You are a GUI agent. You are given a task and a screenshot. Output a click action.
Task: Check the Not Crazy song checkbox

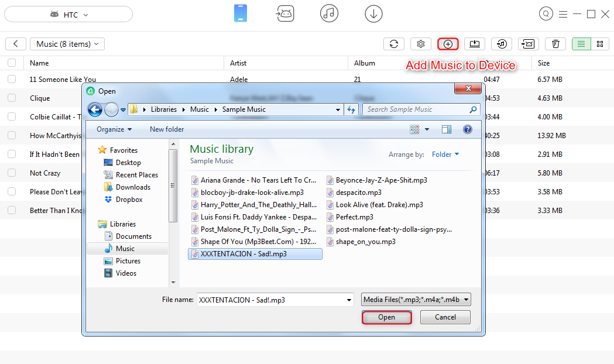[x=12, y=173]
